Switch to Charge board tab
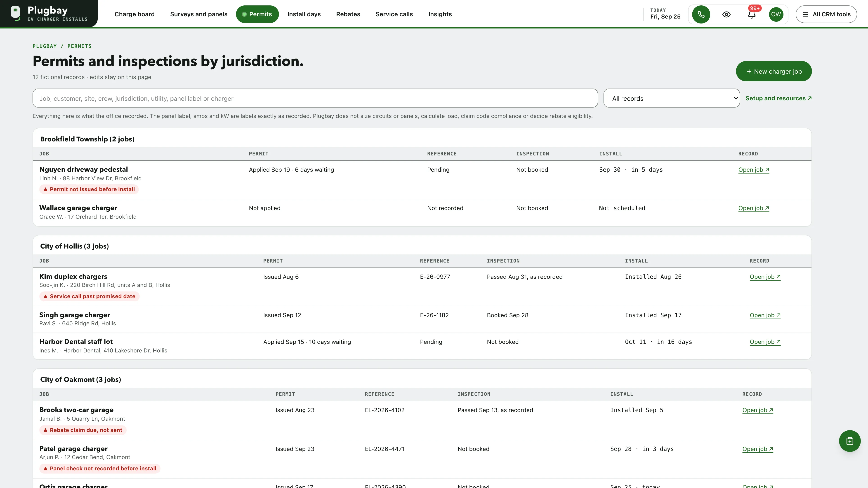 (134, 14)
